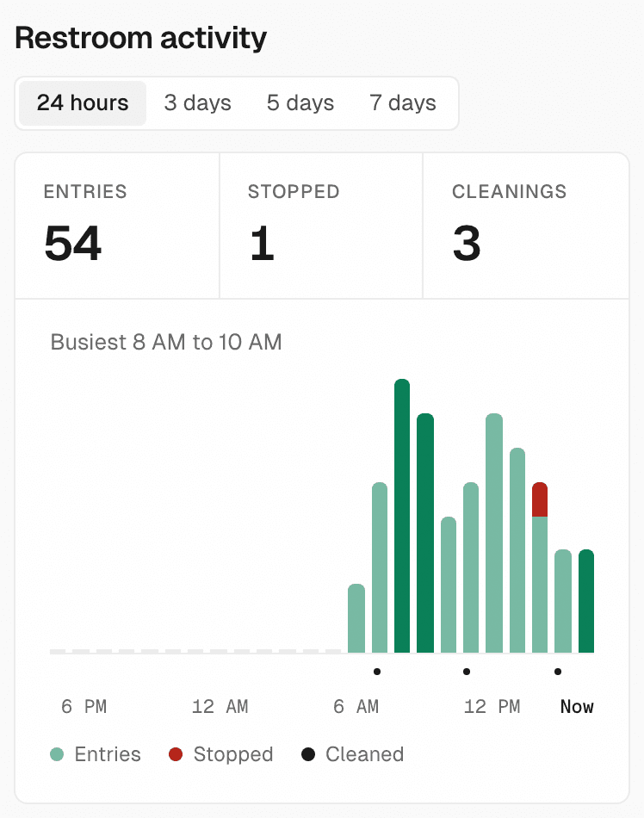Click the cleaned dot near Now
Screen dimensions: 644x818
tap(558, 672)
